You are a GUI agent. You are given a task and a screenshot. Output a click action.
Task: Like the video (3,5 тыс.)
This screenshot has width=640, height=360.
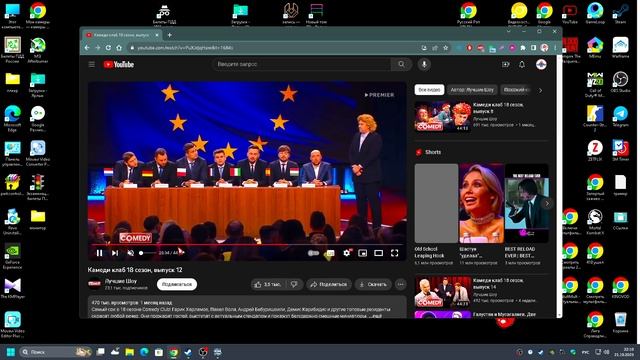tap(268, 284)
